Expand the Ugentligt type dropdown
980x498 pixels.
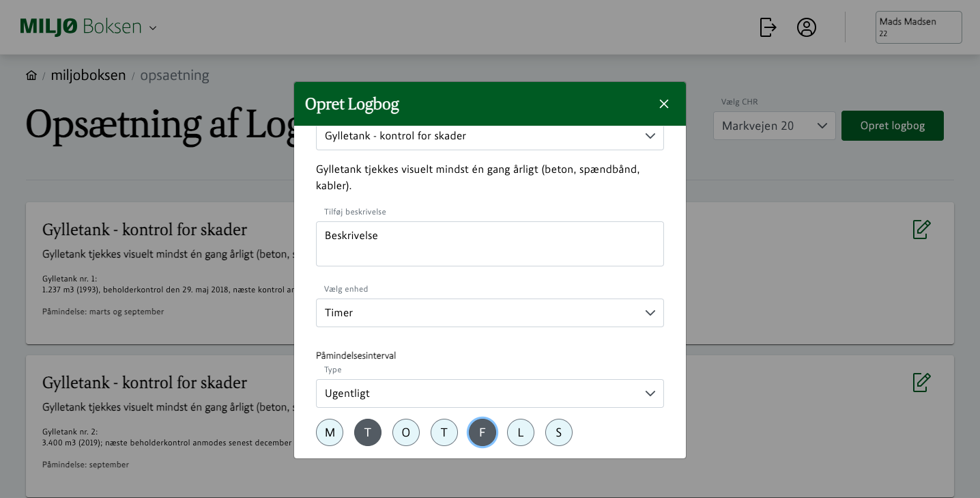(489, 393)
